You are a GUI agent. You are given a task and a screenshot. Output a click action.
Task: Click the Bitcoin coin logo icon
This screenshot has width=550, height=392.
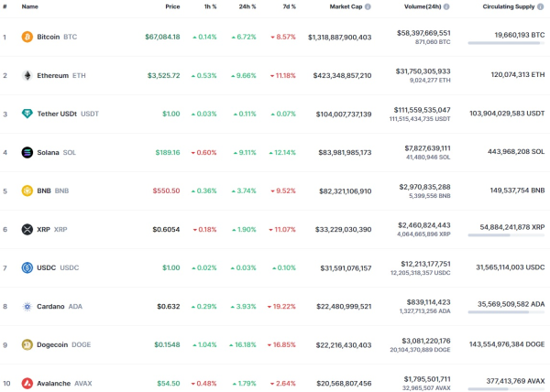[27, 37]
